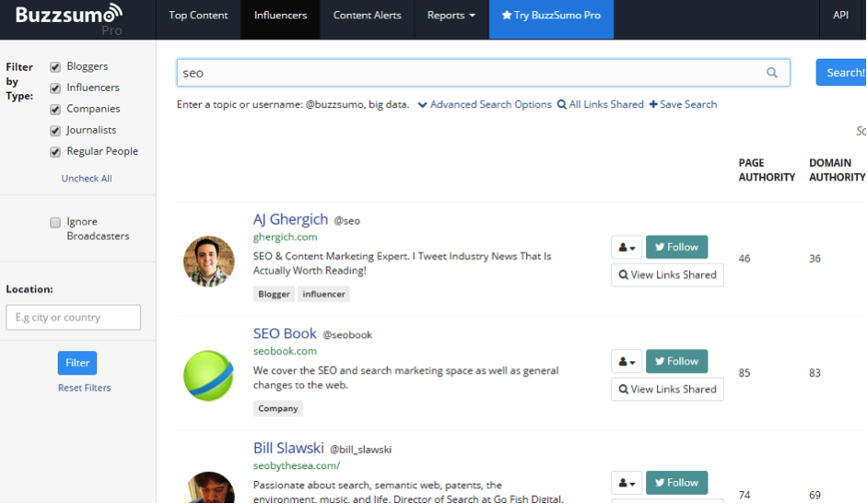Follow AJ Ghergich on Twitter
This screenshot has width=867, height=504.
[676, 247]
